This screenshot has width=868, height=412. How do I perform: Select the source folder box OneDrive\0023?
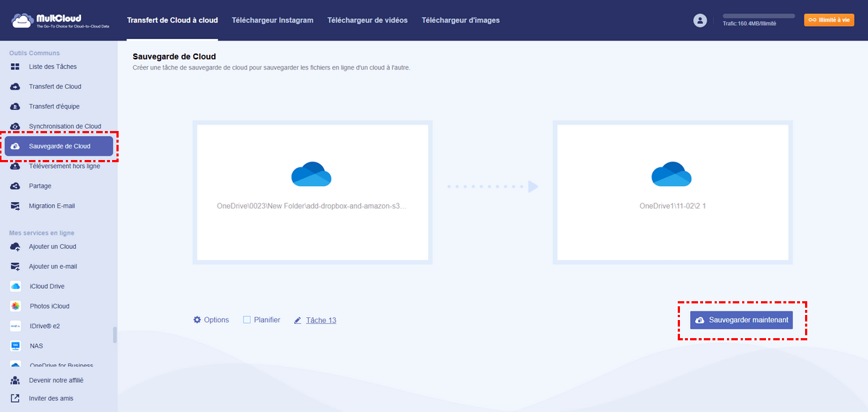(312, 192)
